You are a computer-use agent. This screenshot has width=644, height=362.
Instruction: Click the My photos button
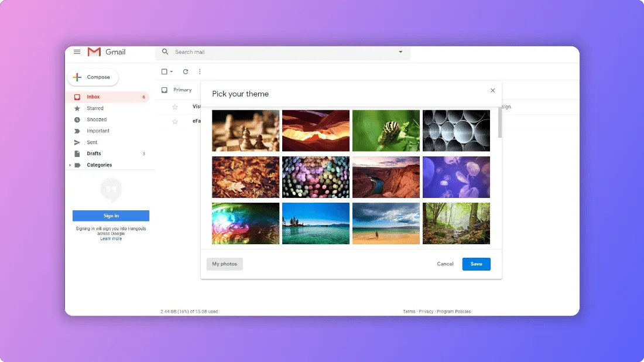(x=225, y=264)
